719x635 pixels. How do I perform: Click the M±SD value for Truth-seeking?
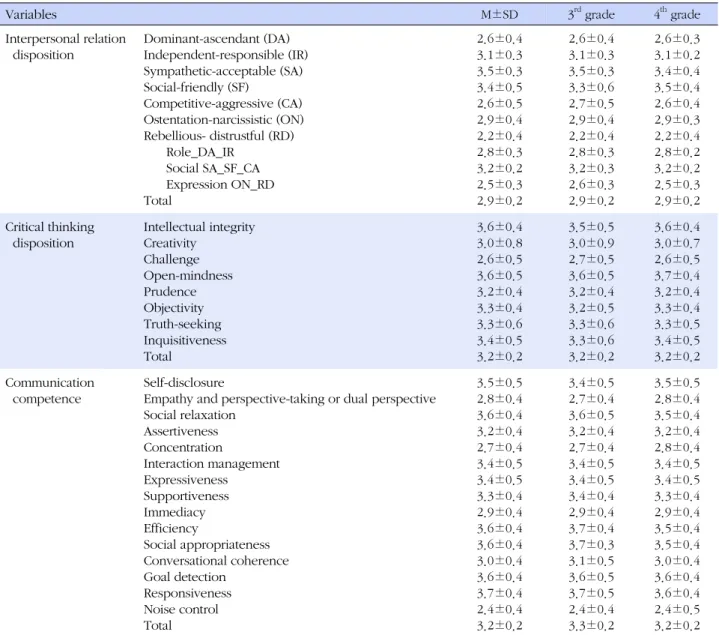point(499,324)
